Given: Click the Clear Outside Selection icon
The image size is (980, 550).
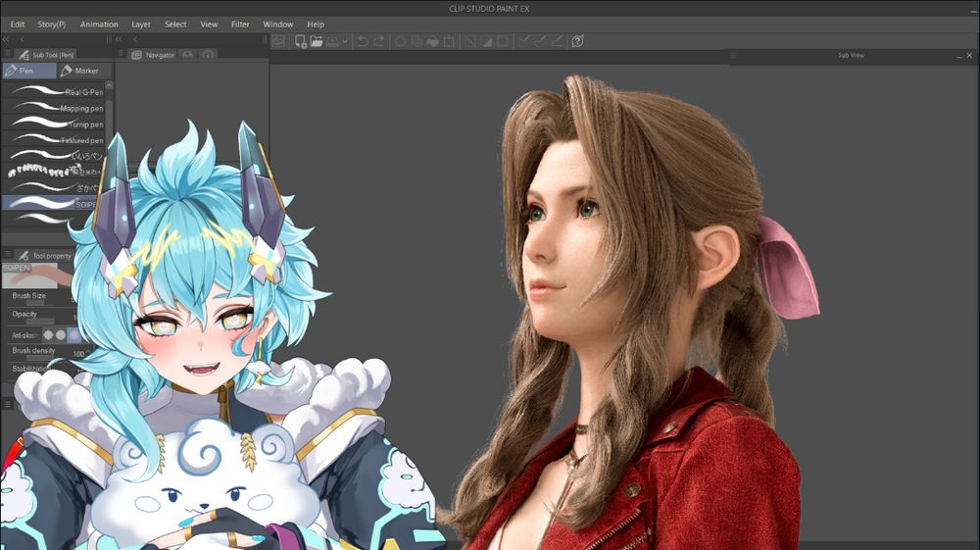Looking at the screenshot, I should click(x=416, y=41).
